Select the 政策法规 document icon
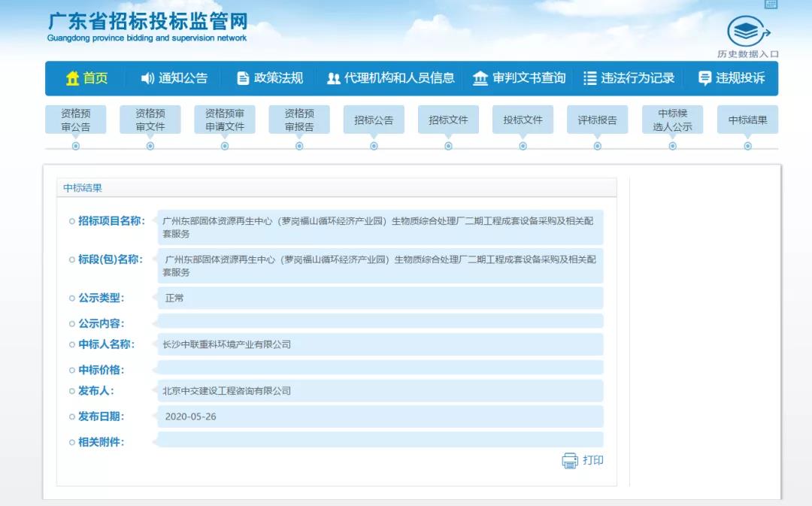Screen dimensions: 812x506 [242, 78]
